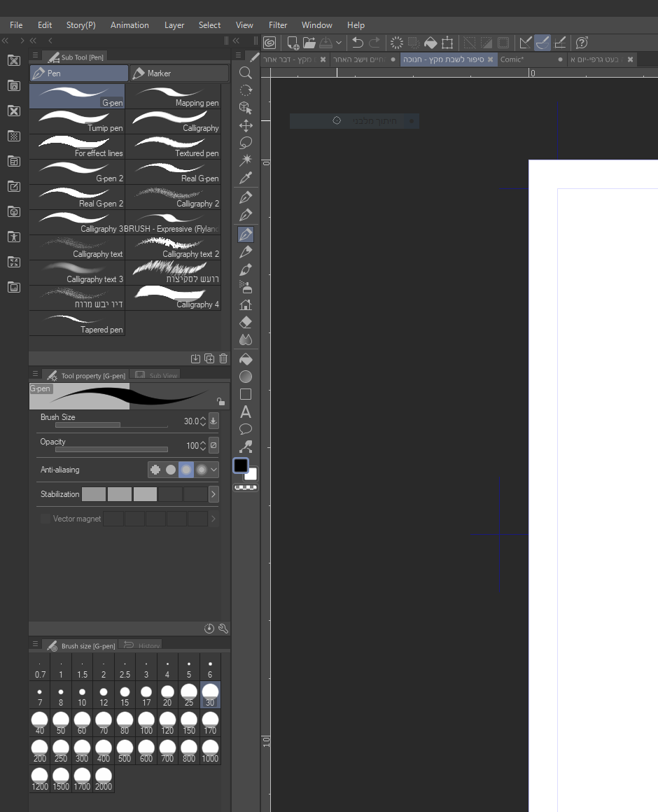Screen dimensions: 658x812
Task: Open the Clip Studio launcher icon
Action: 269,43
